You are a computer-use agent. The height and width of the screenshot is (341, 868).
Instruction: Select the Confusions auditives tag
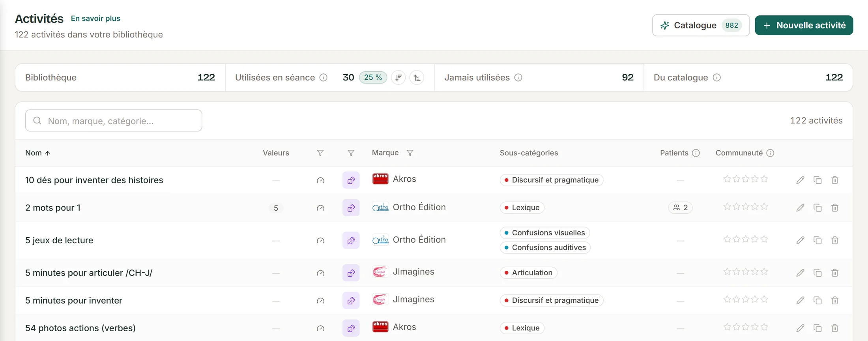(545, 248)
